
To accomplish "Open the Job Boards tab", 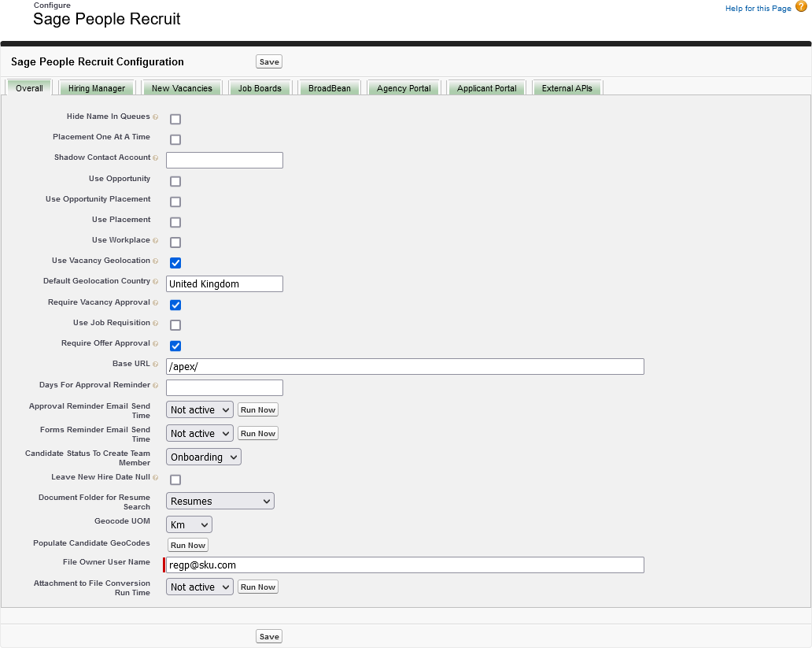I will (260, 88).
